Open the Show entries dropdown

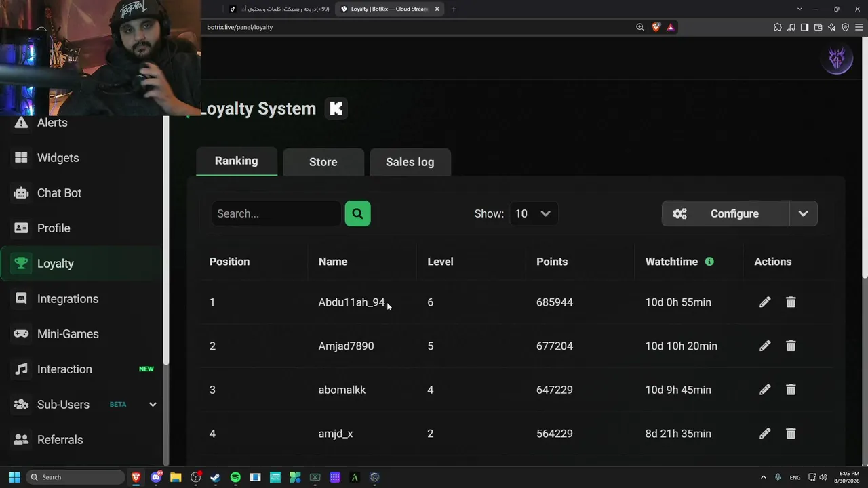click(534, 213)
